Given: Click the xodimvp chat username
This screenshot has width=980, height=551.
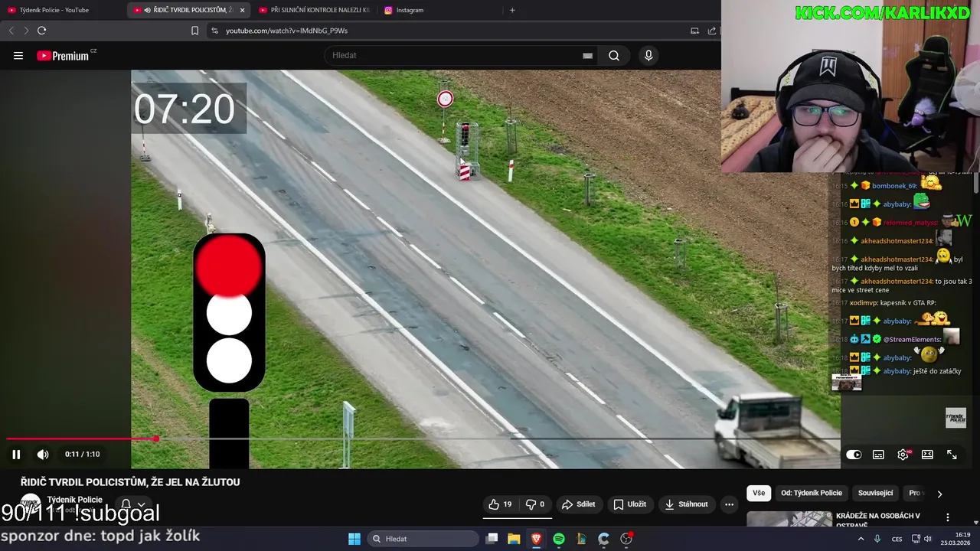Looking at the screenshot, I should [863, 303].
